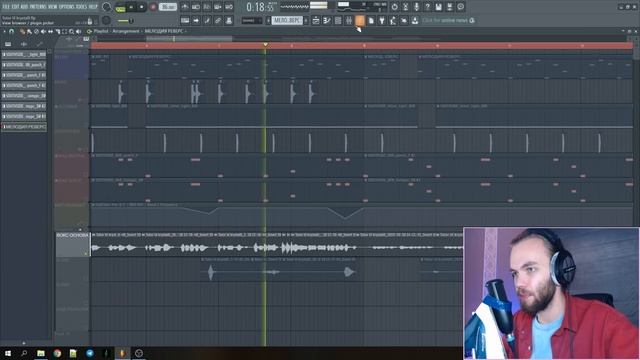The image size is (640, 360).
Task: Toggle blend recording overdub
Action: [218, 7]
